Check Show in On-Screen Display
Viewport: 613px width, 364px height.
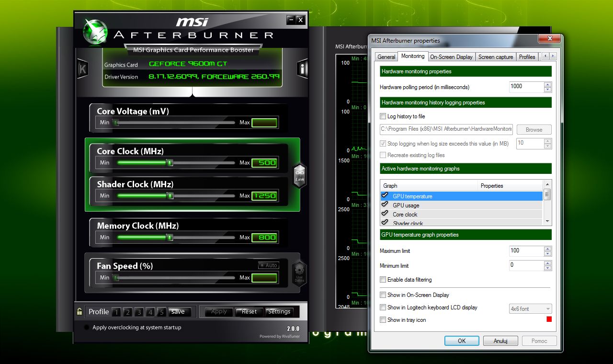tap(383, 295)
